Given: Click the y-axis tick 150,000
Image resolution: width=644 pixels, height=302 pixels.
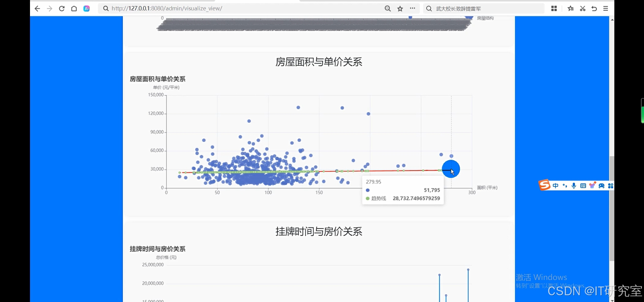Looking at the screenshot, I should pyautogui.click(x=156, y=95).
